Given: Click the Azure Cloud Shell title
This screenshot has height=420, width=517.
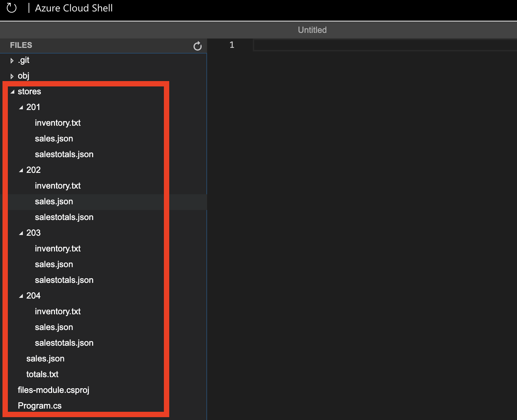Looking at the screenshot, I should (x=74, y=8).
